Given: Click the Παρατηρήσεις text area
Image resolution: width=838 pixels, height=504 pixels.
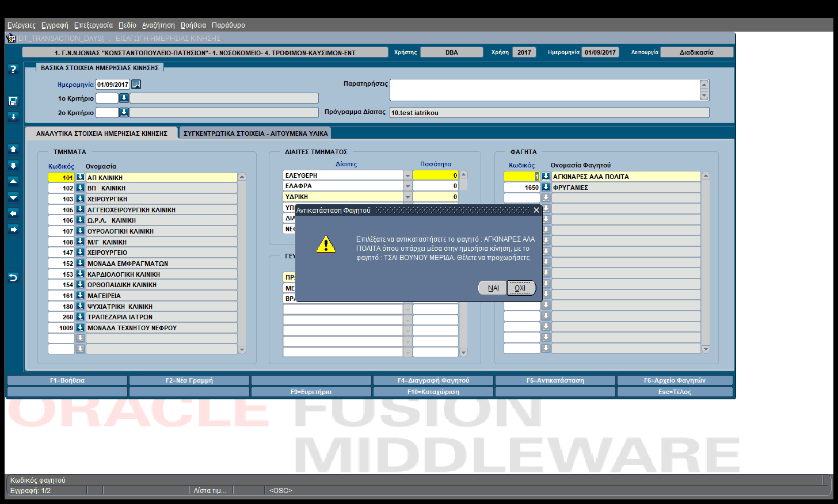Looking at the screenshot, I should (545, 90).
